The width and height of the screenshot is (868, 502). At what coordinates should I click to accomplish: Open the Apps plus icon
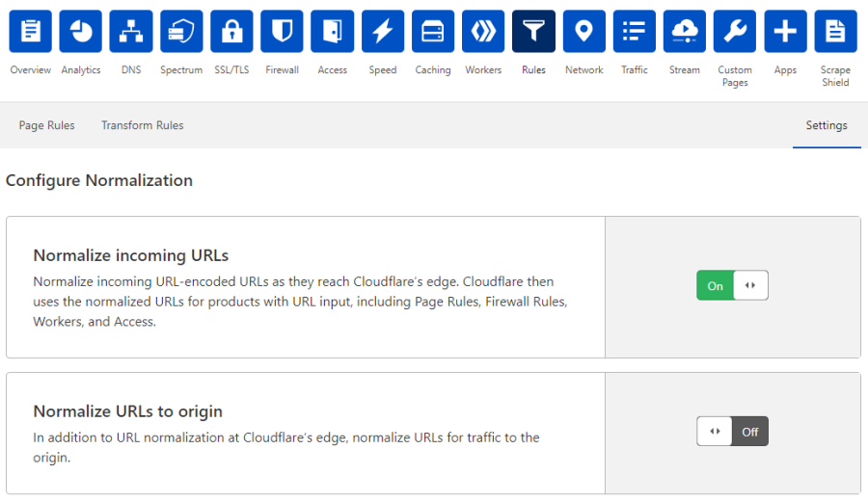click(x=785, y=31)
